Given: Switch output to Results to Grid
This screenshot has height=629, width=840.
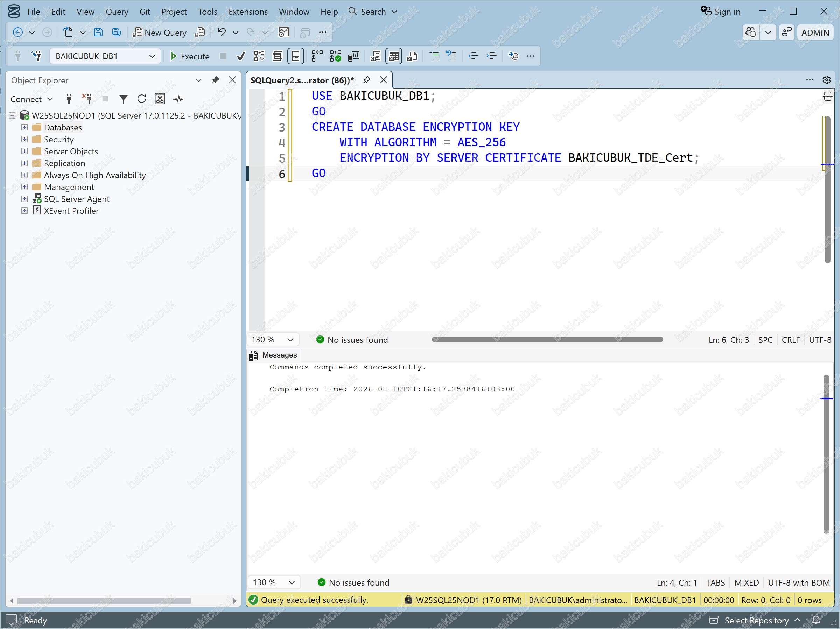Looking at the screenshot, I should (394, 56).
